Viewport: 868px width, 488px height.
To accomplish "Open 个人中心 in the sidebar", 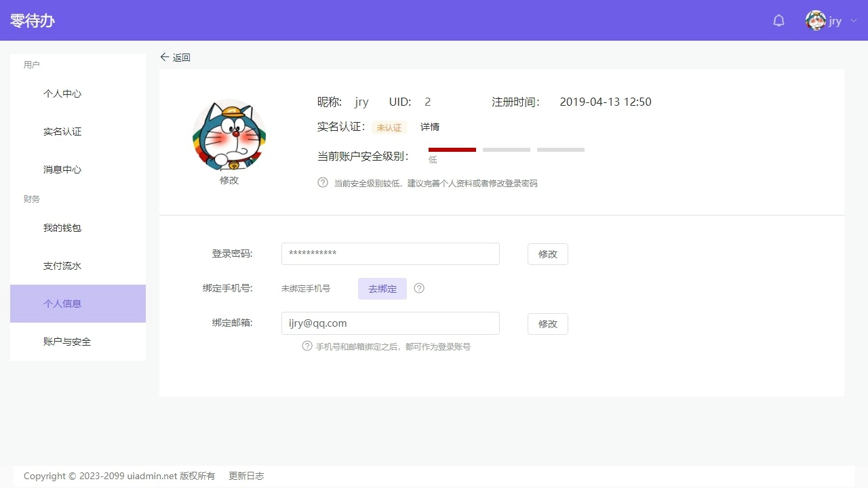I will pyautogui.click(x=62, y=94).
